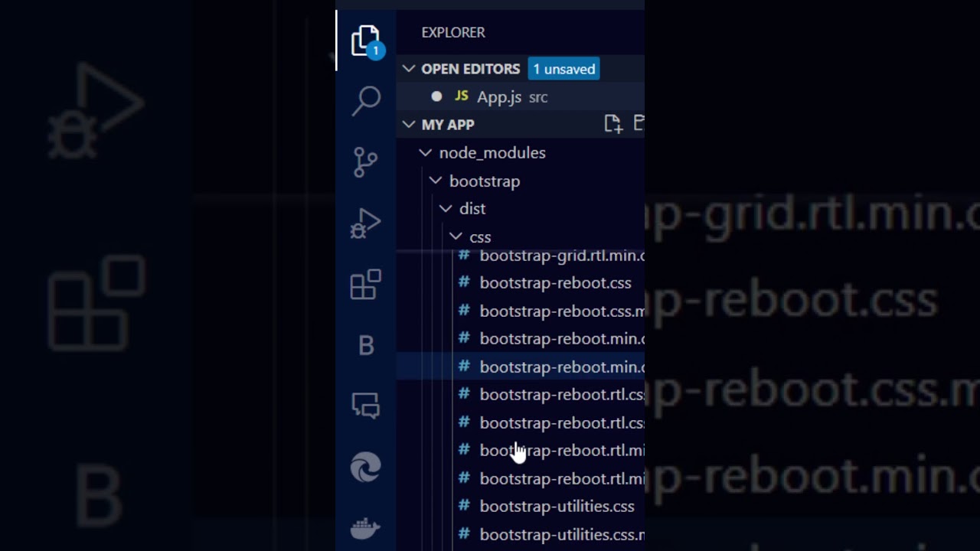The width and height of the screenshot is (980, 551).
Task: Click the 1 unsaved badge
Action: [x=564, y=69]
